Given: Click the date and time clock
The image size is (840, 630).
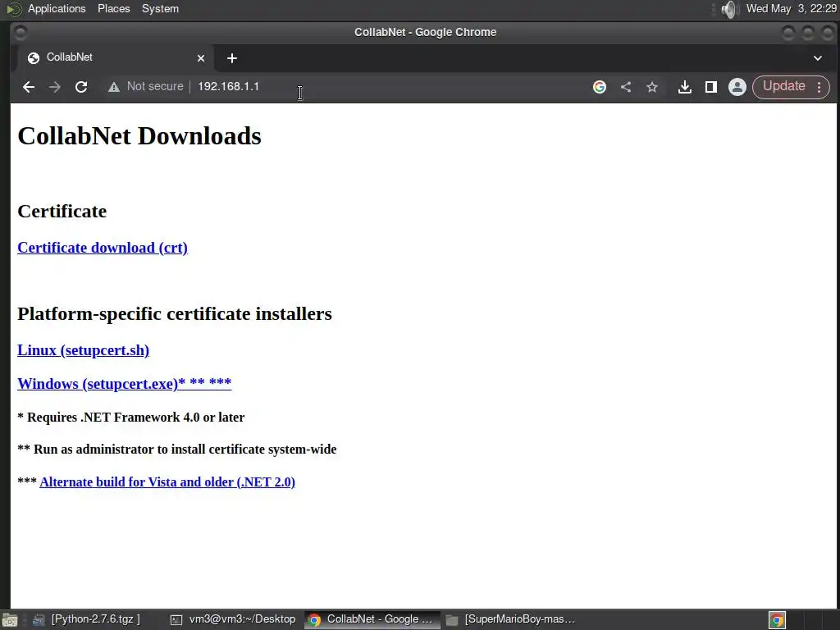Looking at the screenshot, I should point(792,8).
